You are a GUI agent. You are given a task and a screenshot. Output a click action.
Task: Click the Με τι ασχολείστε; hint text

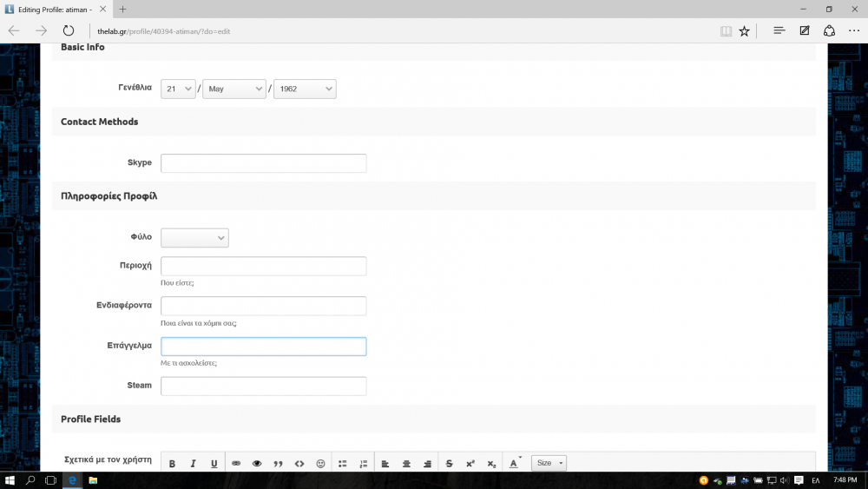coord(188,363)
